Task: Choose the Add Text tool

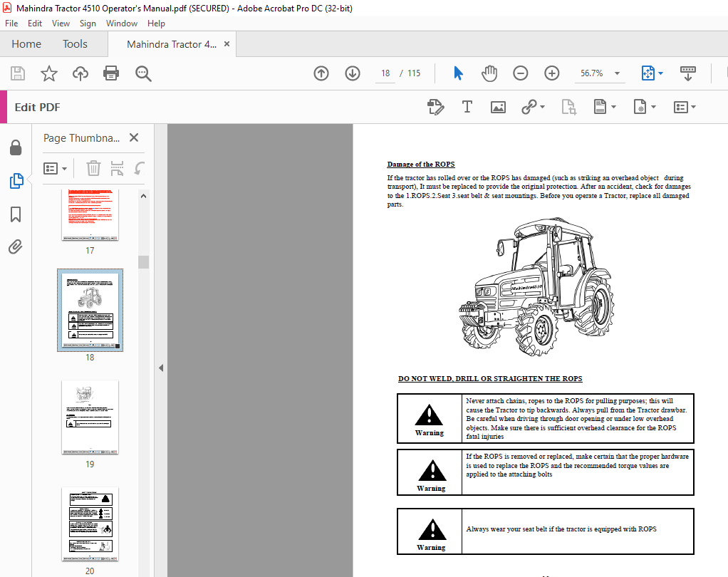Action: [x=467, y=108]
